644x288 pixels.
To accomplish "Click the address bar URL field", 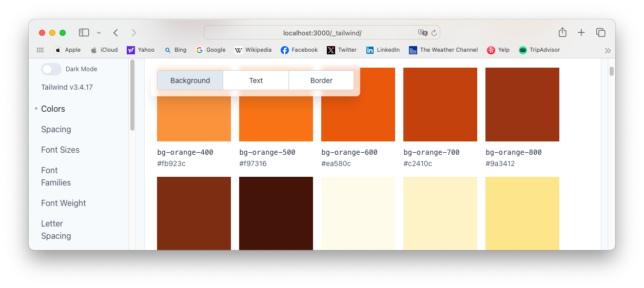I will [x=322, y=33].
